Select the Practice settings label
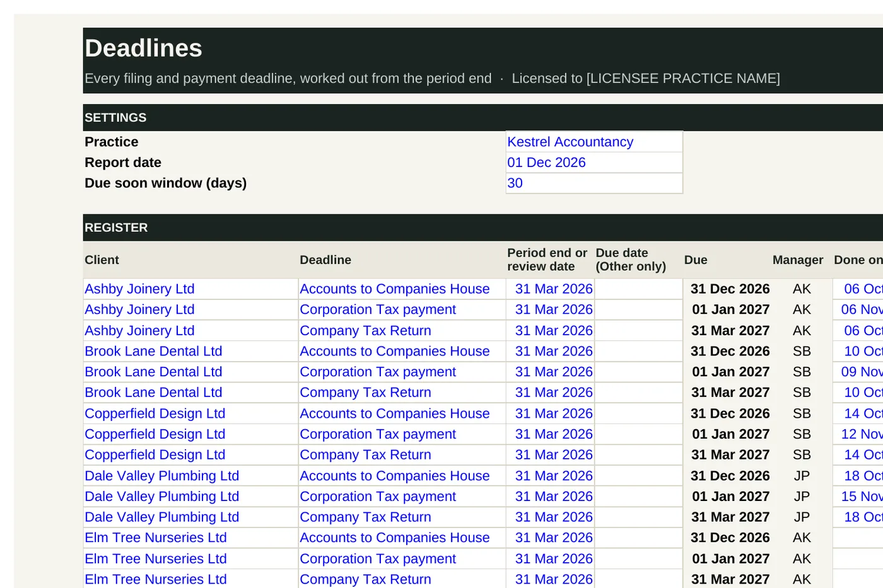883x588 pixels. [x=112, y=142]
